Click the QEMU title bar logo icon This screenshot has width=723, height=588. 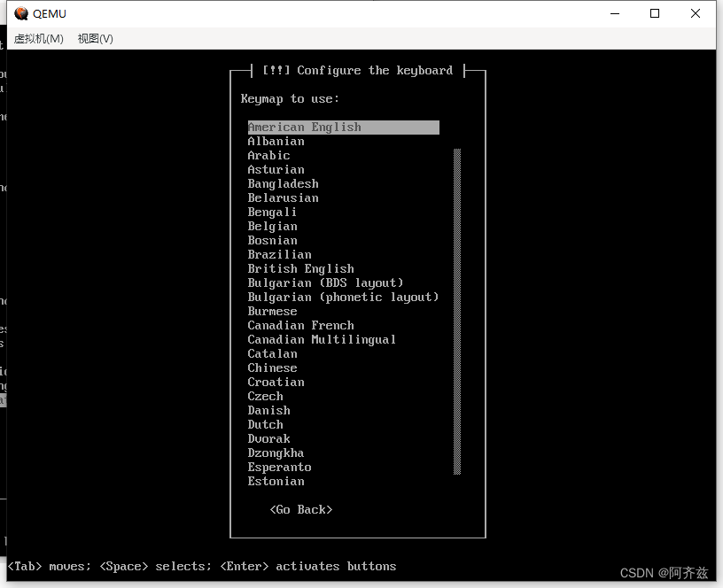19,13
